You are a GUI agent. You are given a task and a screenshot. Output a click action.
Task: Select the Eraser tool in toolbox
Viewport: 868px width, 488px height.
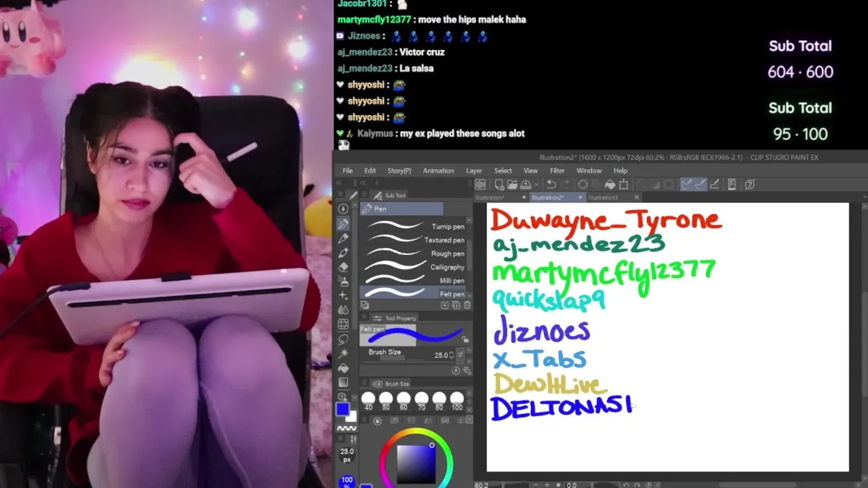343,267
